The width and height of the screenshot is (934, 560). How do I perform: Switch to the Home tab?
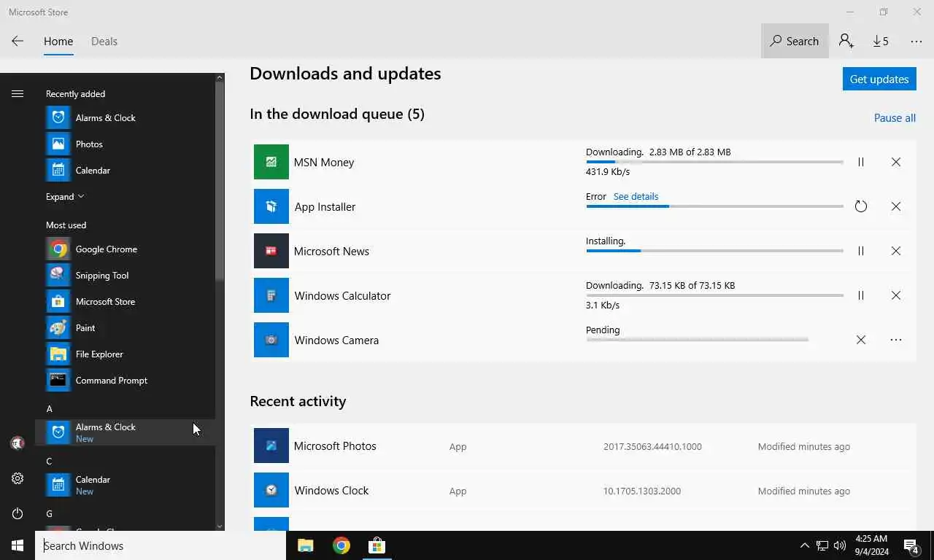click(58, 42)
